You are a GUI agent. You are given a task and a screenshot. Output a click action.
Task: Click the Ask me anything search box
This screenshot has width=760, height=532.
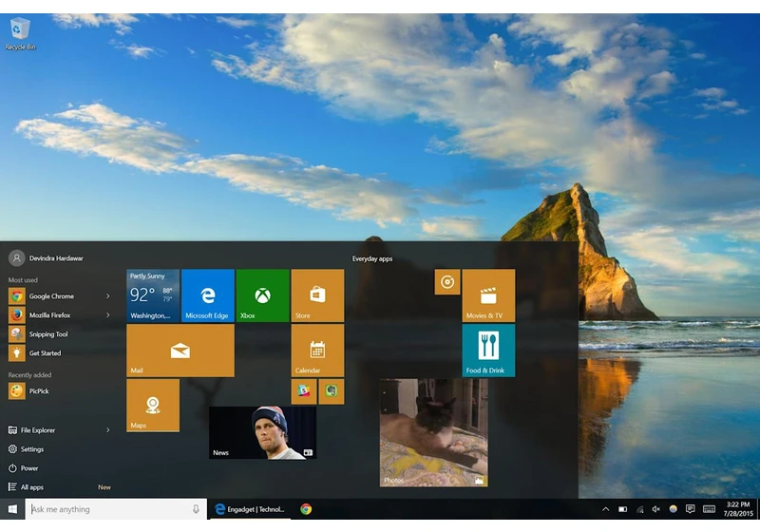pyautogui.click(x=116, y=509)
